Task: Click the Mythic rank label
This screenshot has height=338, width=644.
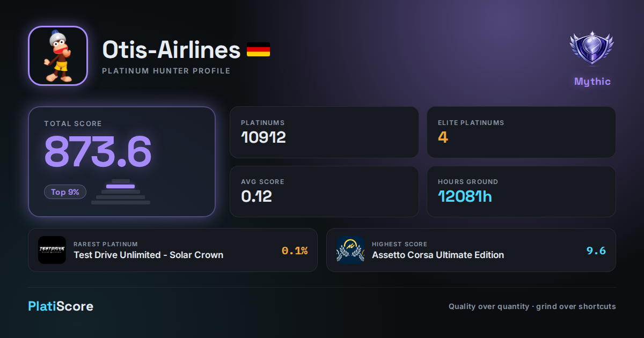Action: (x=592, y=82)
